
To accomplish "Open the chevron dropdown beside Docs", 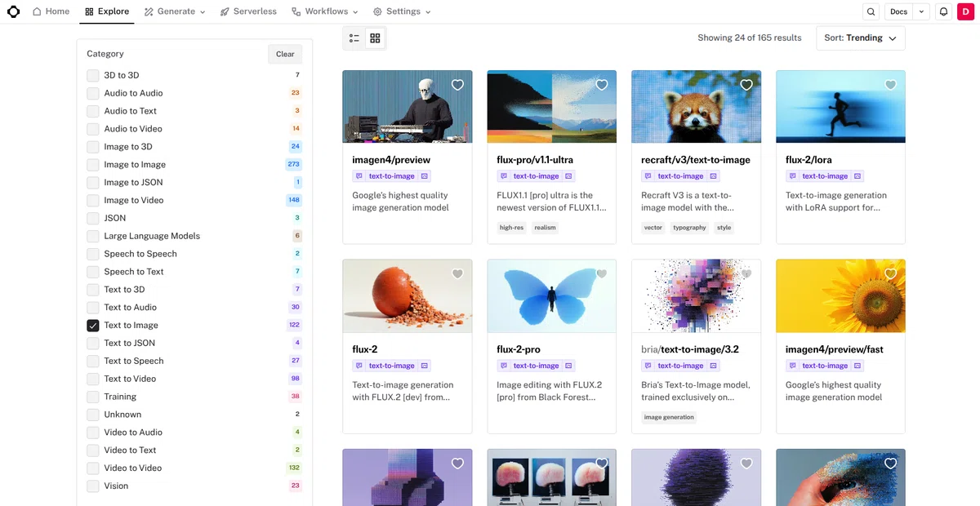I will [922, 11].
